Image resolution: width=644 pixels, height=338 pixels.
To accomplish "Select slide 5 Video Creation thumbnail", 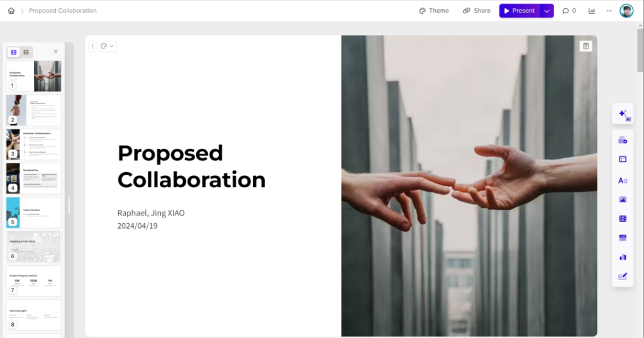I will pos(34,212).
